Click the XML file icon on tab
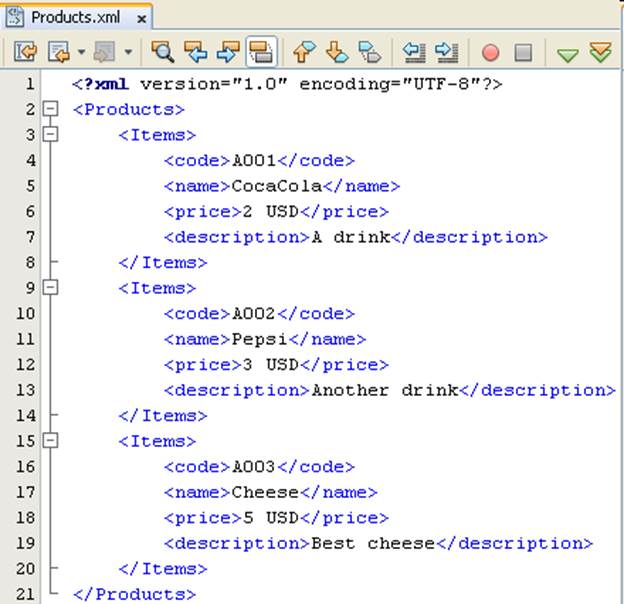Screen dimensions: 624x604 click(15, 17)
